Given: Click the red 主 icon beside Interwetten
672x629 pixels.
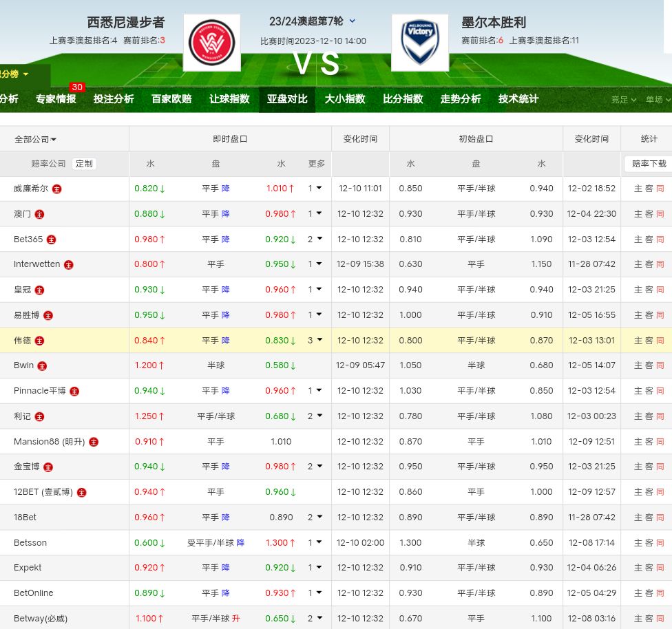Looking at the screenshot, I should 68,264.
